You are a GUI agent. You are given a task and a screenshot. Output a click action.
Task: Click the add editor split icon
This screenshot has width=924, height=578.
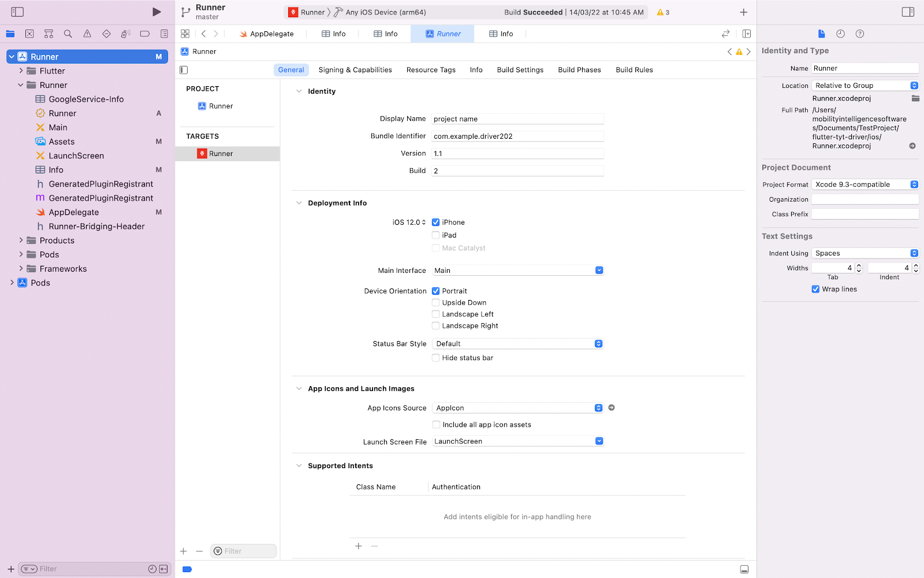[x=746, y=34]
